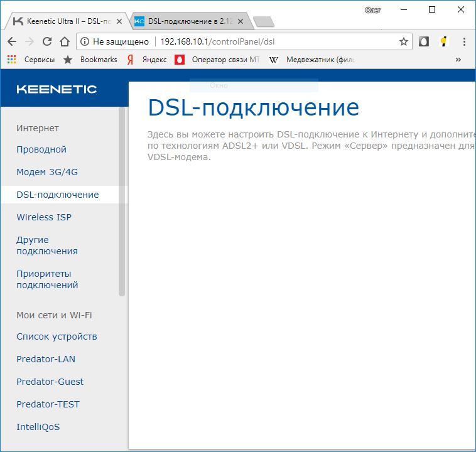The width and height of the screenshot is (476, 452).
Task: Open the Chrome three-dot menu
Action: [x=464, y=41]
